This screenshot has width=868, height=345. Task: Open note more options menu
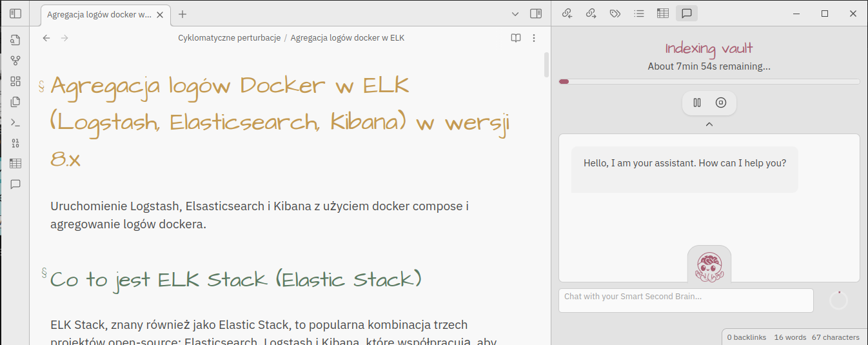coord(534,38)
